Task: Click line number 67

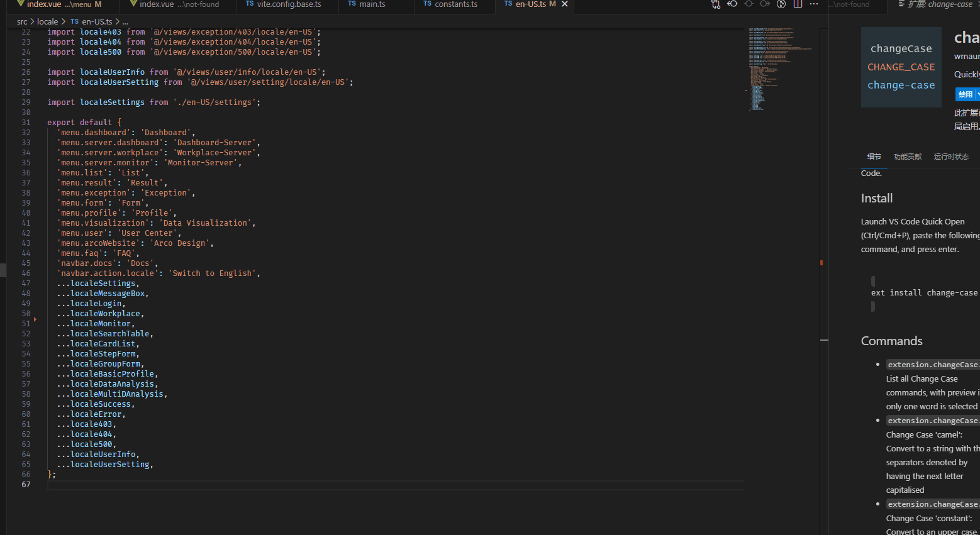Action: (x=26, y=485)
